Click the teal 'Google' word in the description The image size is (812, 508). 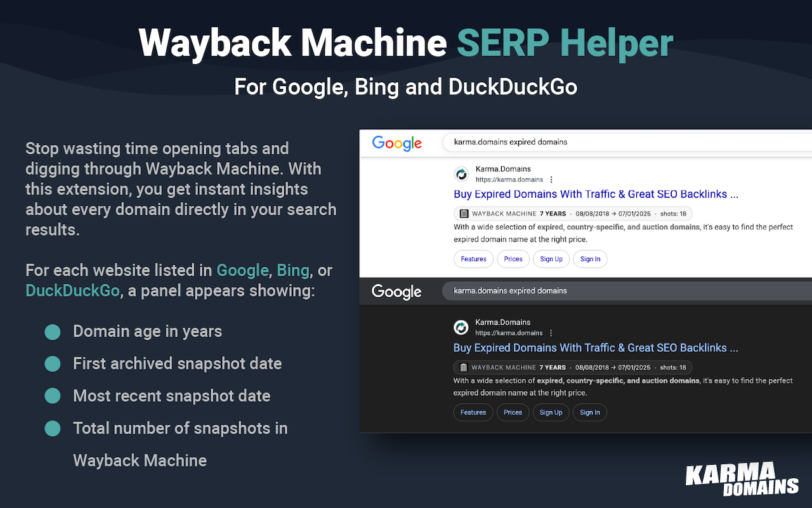click(242, 271)
